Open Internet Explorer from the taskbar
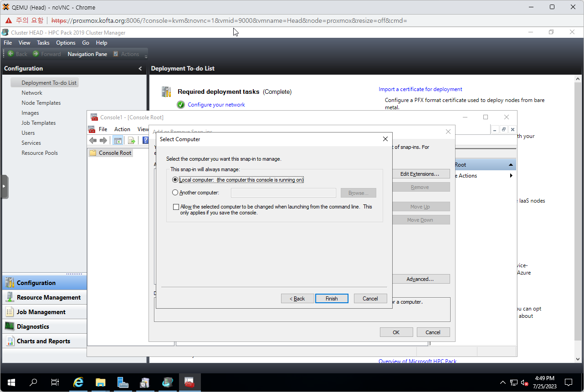This screenshot has width=584, height=392. 78,382
